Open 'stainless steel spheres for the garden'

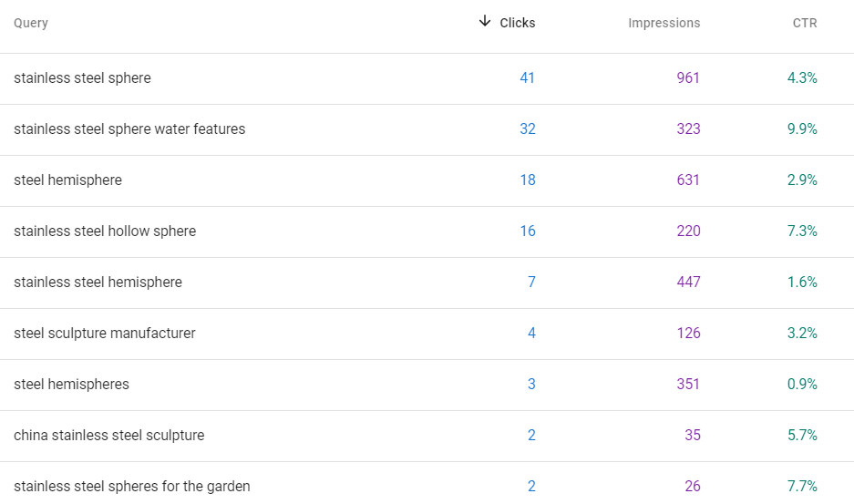coord(132,486)
